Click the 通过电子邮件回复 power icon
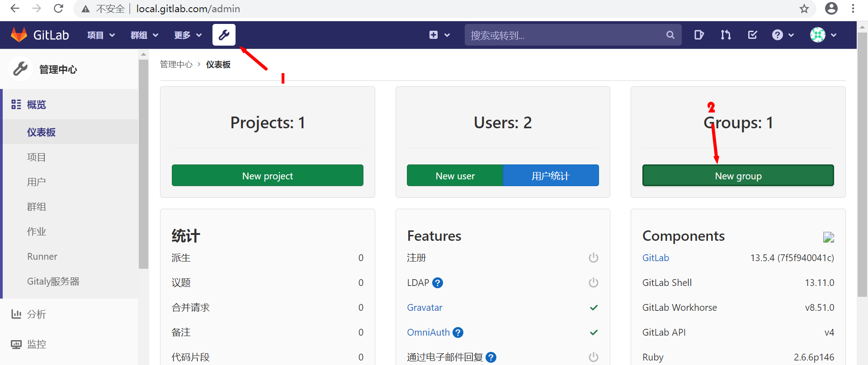 (594, 357)
